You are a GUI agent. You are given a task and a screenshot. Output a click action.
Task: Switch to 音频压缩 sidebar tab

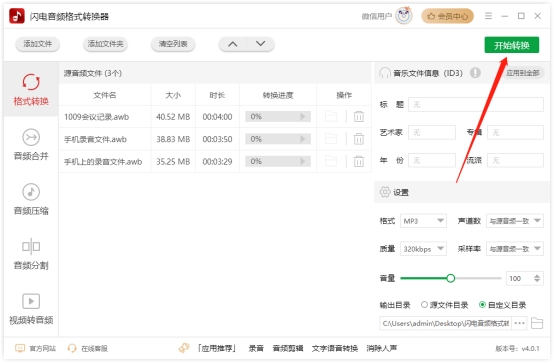[31, 199]
